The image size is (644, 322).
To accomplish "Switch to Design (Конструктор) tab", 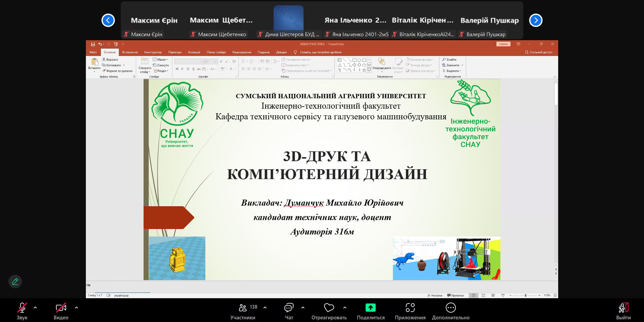I will (153, 52).
